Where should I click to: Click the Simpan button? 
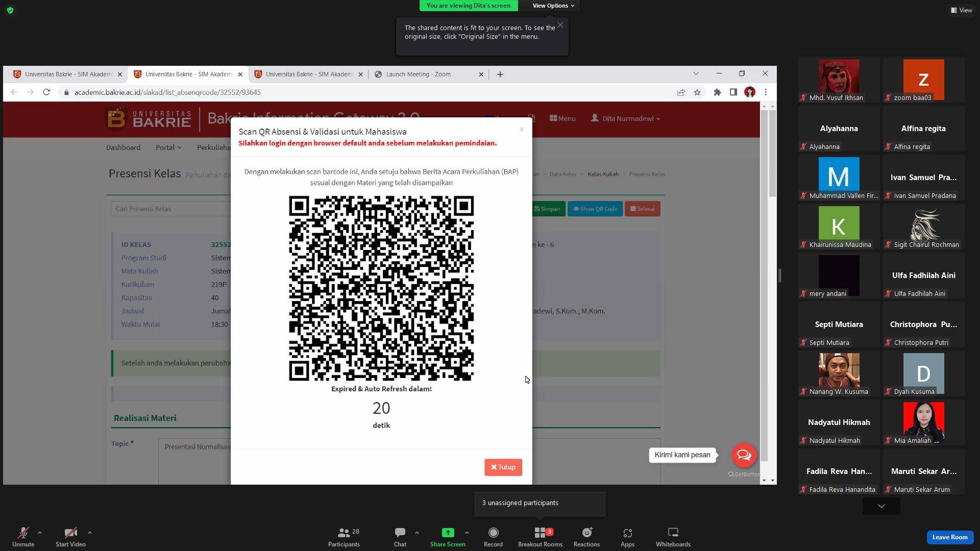548,209
